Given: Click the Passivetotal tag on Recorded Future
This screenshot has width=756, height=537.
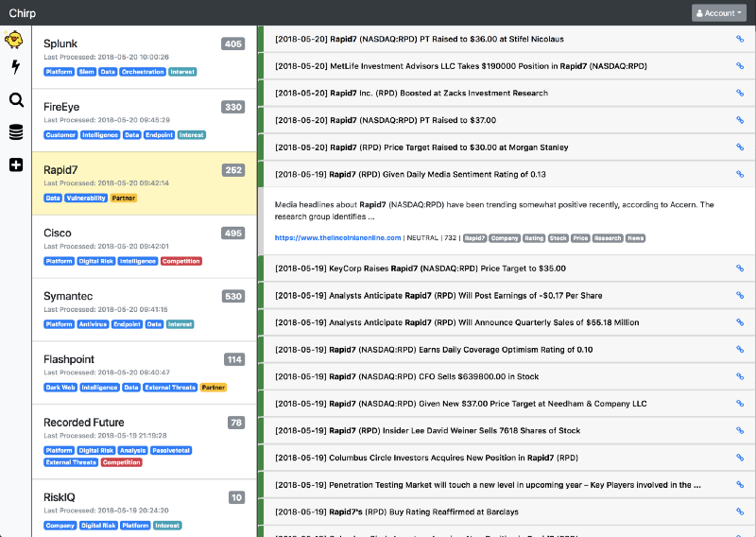Looking at the screenshot, I should click(x=171, y=451).
